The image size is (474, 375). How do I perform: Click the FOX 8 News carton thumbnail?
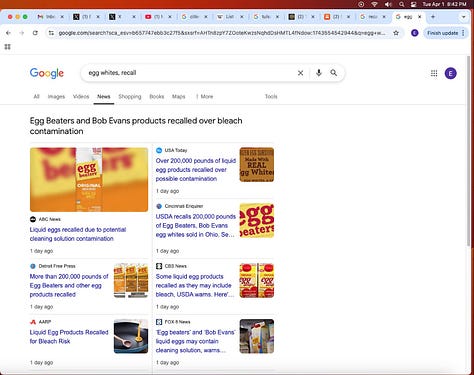[x=257, y=336]
